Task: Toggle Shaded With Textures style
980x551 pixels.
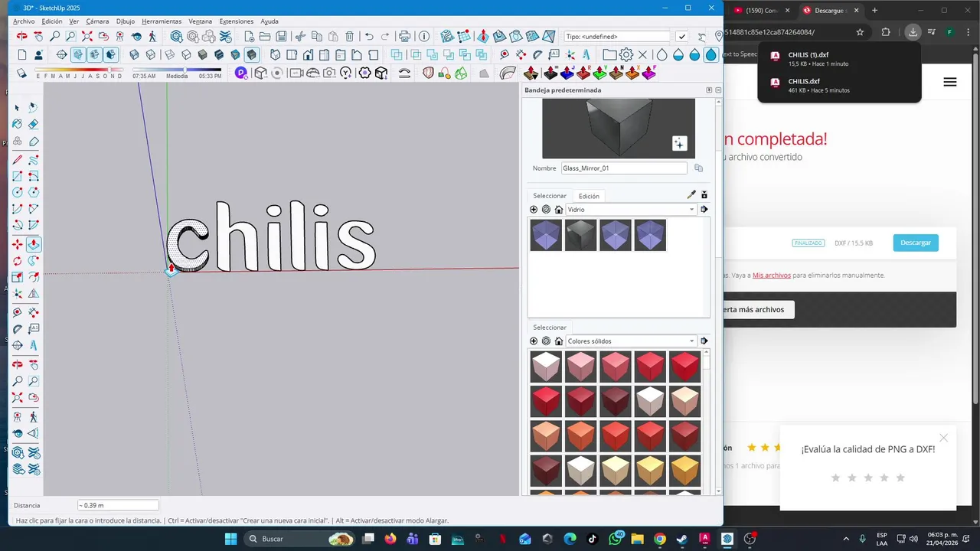Action: [219, 54]
